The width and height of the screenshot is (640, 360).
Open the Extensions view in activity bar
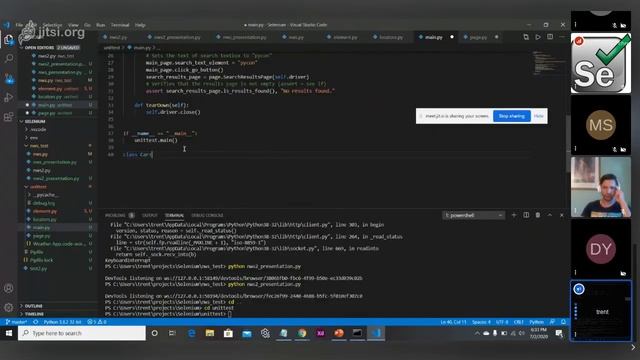coord(9,117)
